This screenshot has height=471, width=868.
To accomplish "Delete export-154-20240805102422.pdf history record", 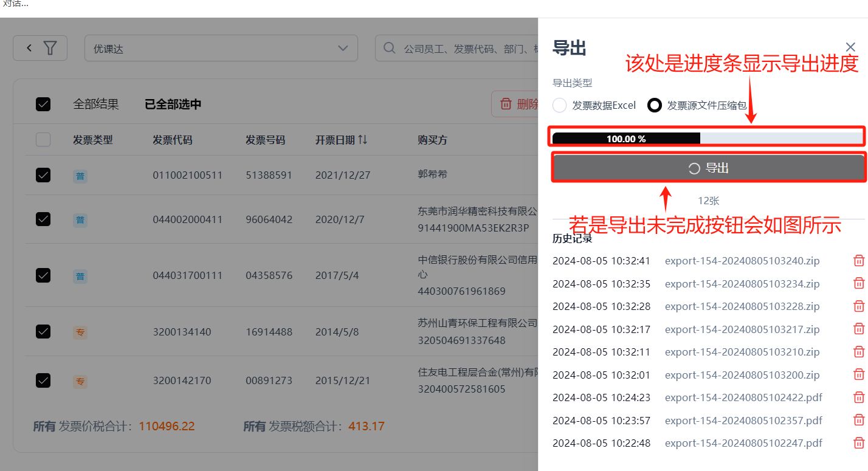I will tap(859, 397).
